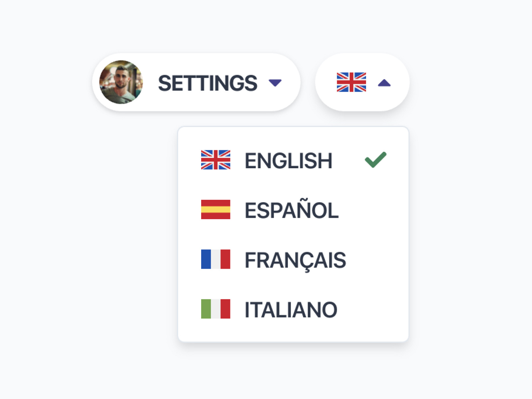Image resolution: width=532 pixels, height=399 pixels.
Task: Switch language to ESPAÑOL
Action: click(291, 210)
